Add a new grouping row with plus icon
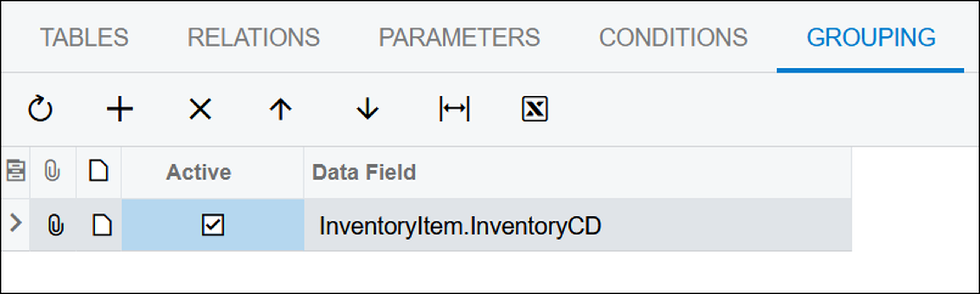The height and width of the screenshot is (294, 980). click(x=120, y=109)
